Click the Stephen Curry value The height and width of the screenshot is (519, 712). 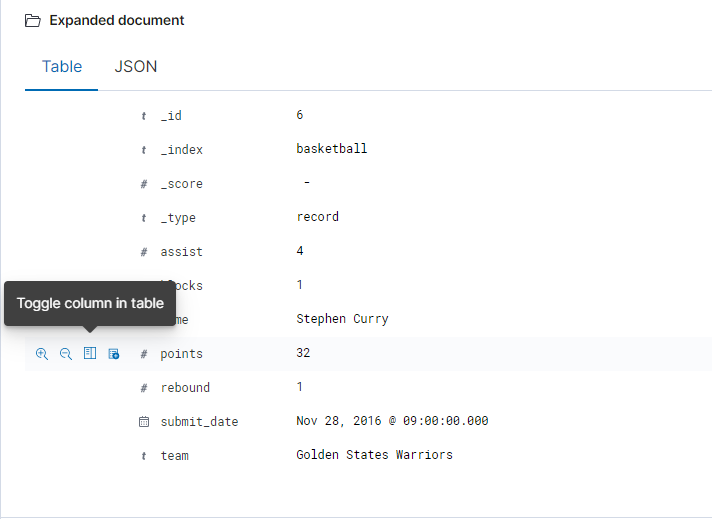click(x=342, y=319)
